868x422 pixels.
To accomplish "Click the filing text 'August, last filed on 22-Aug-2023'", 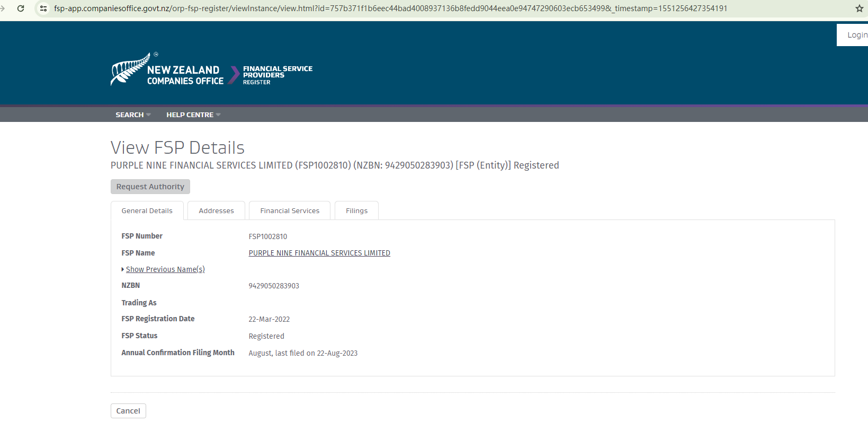I will (303, 353).
